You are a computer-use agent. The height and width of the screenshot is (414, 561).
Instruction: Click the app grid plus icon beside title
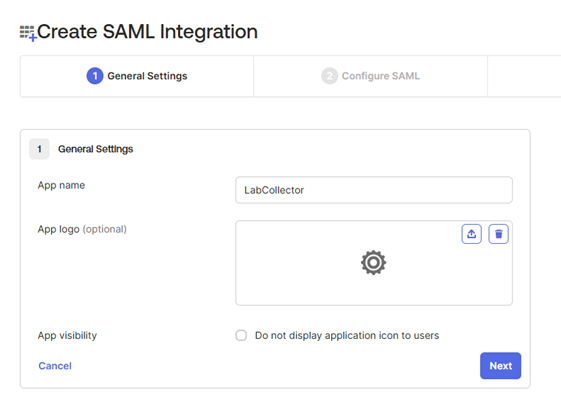[x=28, y=33]
